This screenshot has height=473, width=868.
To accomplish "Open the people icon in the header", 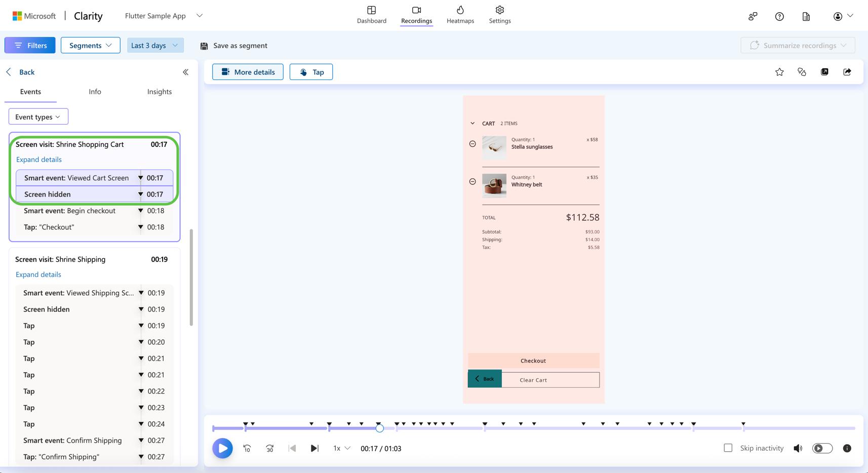I will [753, 16].
